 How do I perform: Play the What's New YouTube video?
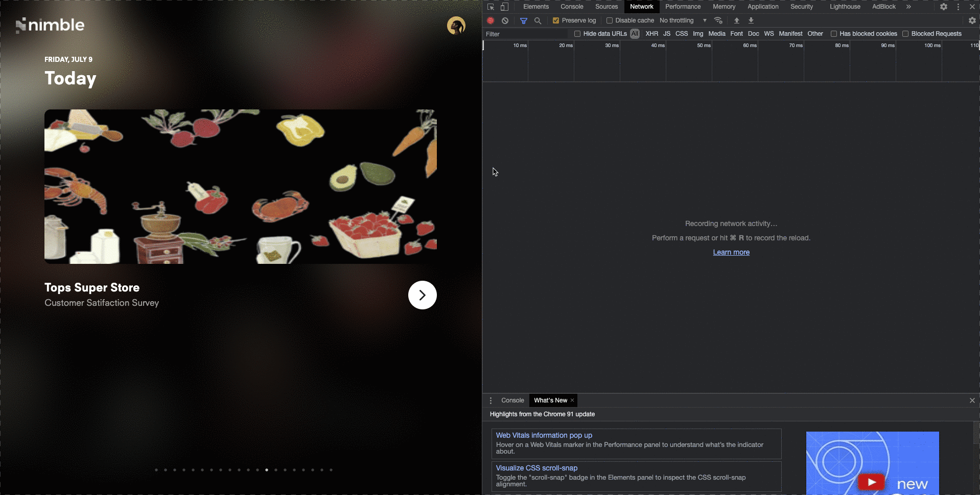point(872,482)
